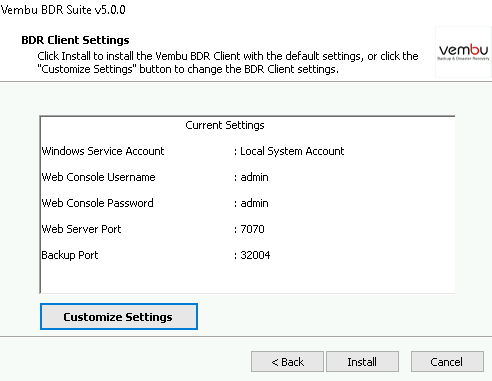This screenshot has height=381, width=492.
Task: Go to previous step with Back
Action: [287, 362]
